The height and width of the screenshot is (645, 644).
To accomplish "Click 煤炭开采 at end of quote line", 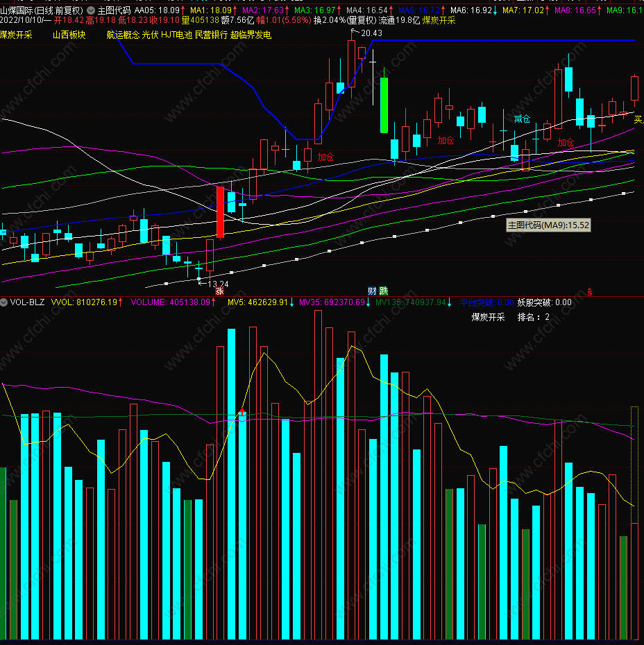I will click(x=439, y=21).
